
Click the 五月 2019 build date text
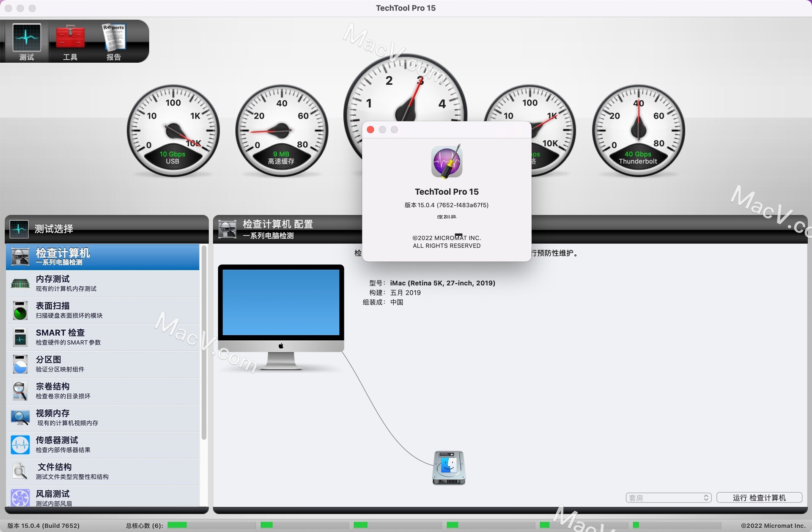405,292
